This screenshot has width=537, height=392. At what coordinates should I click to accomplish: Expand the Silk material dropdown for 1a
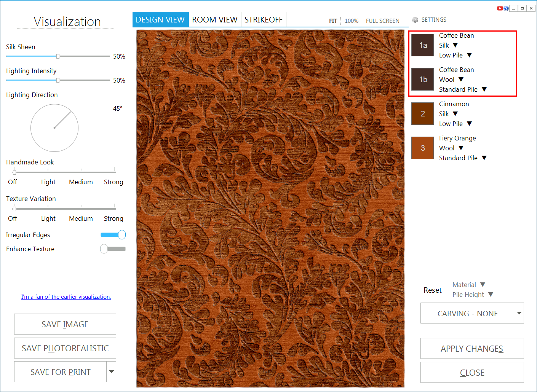coord(455,45)
